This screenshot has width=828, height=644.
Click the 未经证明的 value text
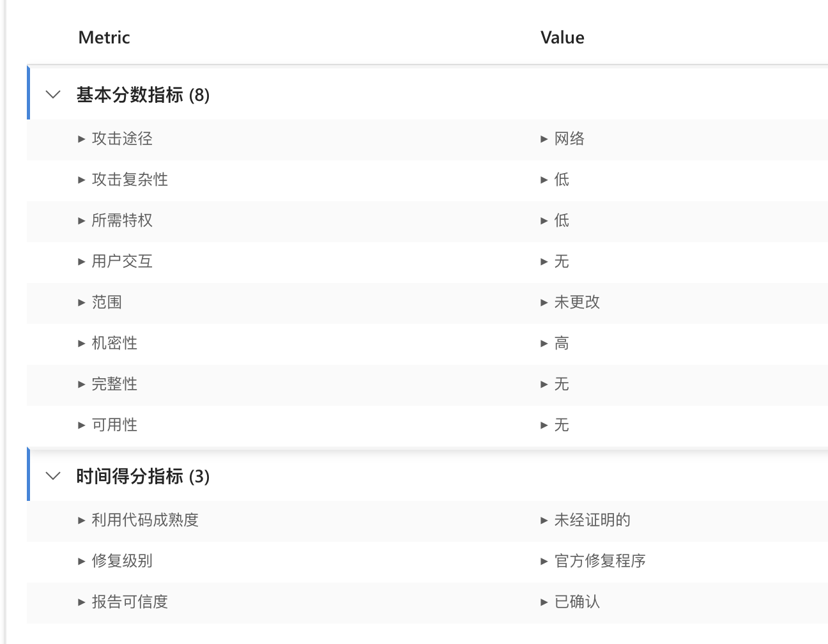[x=592, y=520]
